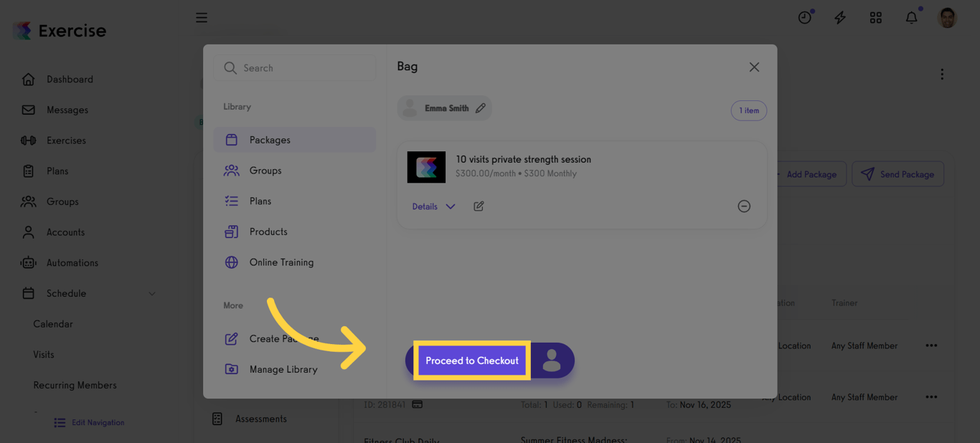
Task: Open the apps grid icon in header
Action: (875, 17)
